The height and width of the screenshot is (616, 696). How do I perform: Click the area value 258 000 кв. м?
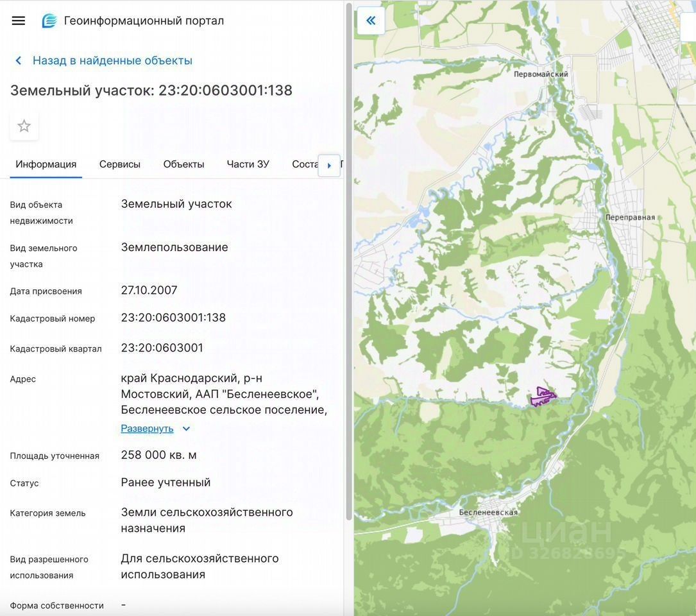point(158,455)
